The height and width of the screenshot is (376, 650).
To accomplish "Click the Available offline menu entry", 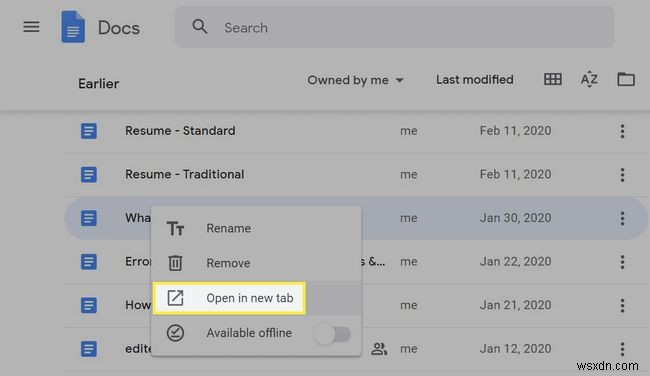I will tap(256, 333).
